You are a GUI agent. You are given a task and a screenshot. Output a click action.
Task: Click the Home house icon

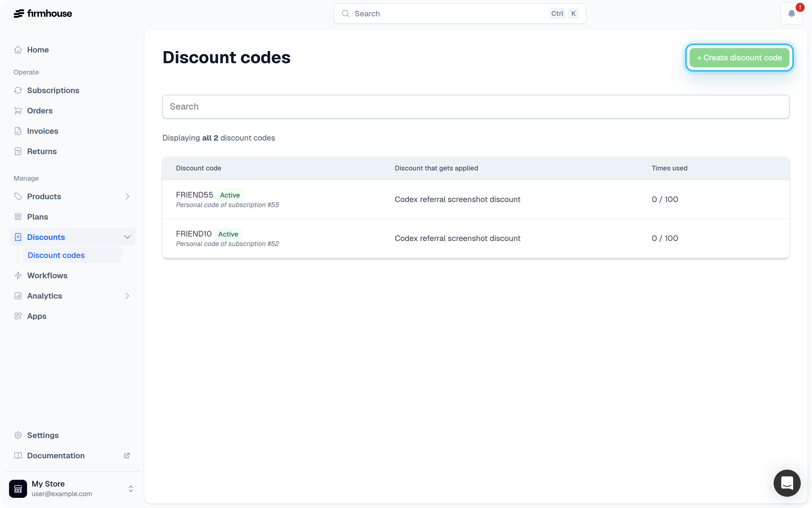pos(18,50)
